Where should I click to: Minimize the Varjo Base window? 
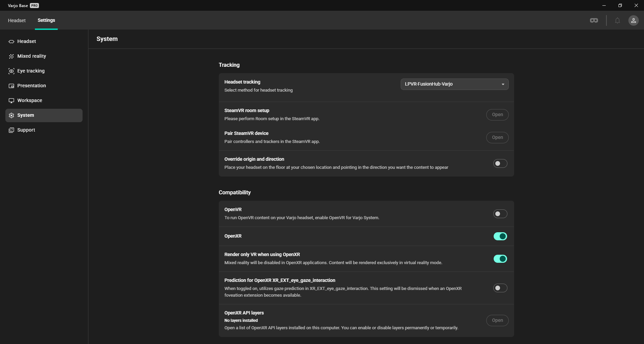tap(604, 5)
